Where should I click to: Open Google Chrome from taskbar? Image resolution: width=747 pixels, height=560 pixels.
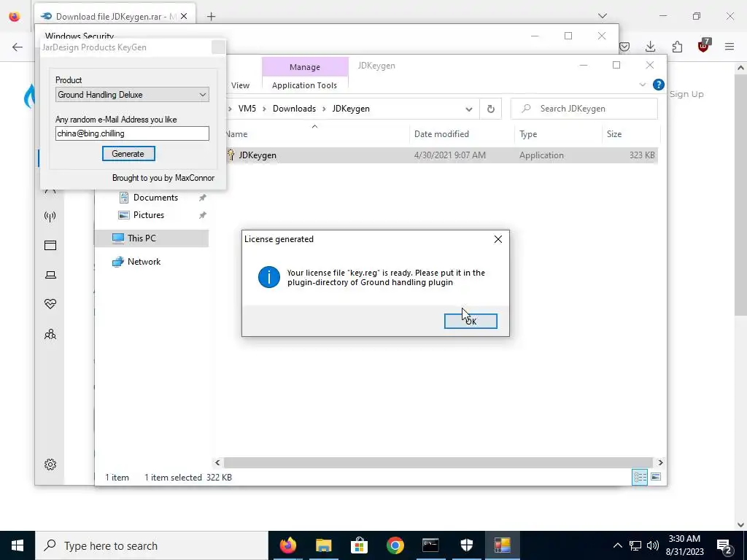coord(395,545)
